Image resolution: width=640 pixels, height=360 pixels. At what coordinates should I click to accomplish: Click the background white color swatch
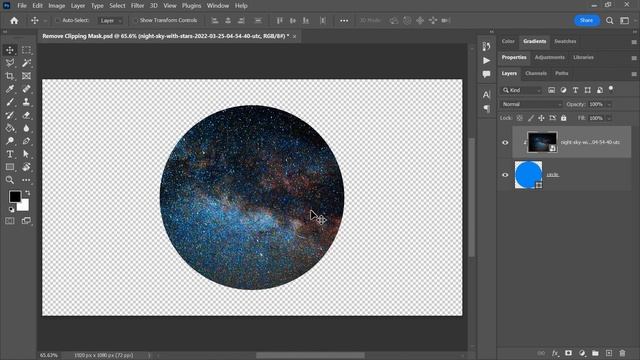(24, 206)
